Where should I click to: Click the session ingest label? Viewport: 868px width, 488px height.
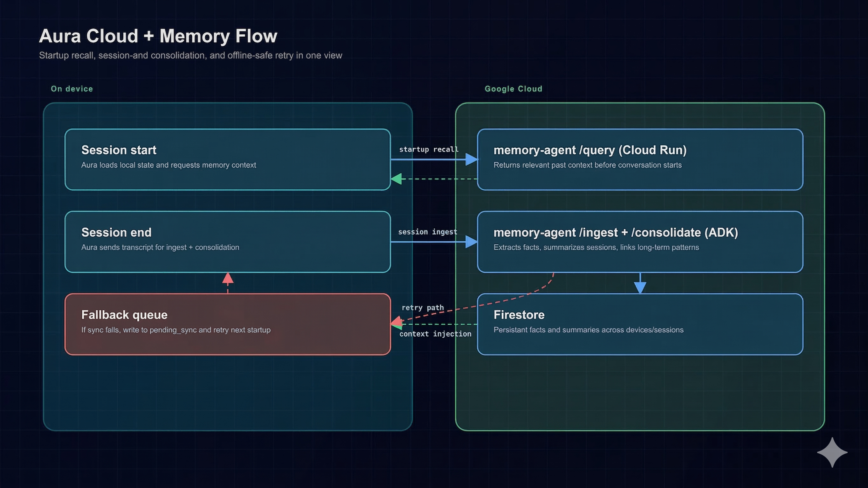coord(428,232)
